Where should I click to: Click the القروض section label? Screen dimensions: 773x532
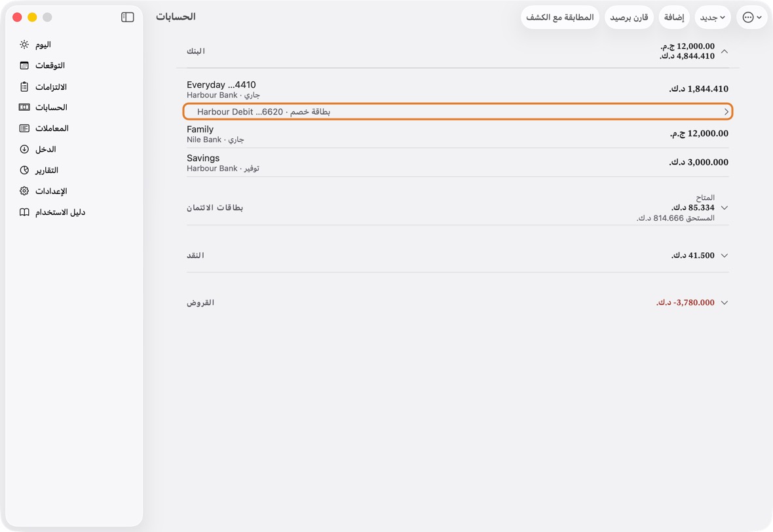point(200,303)
